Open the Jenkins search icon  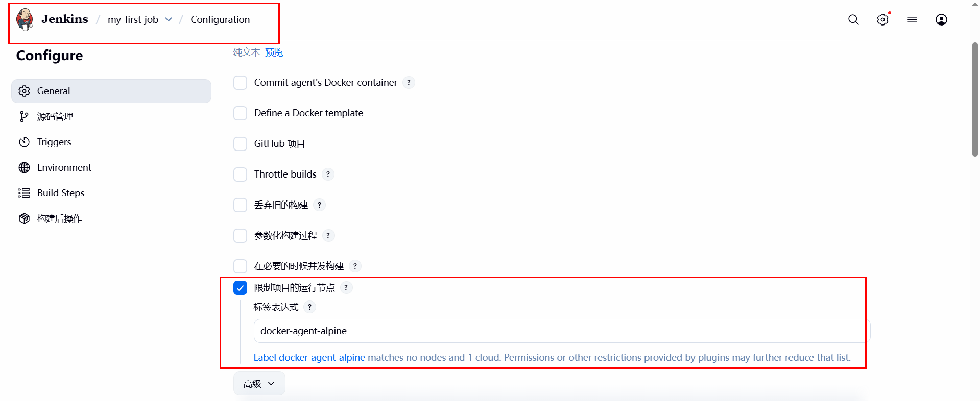tap(853, 20)
